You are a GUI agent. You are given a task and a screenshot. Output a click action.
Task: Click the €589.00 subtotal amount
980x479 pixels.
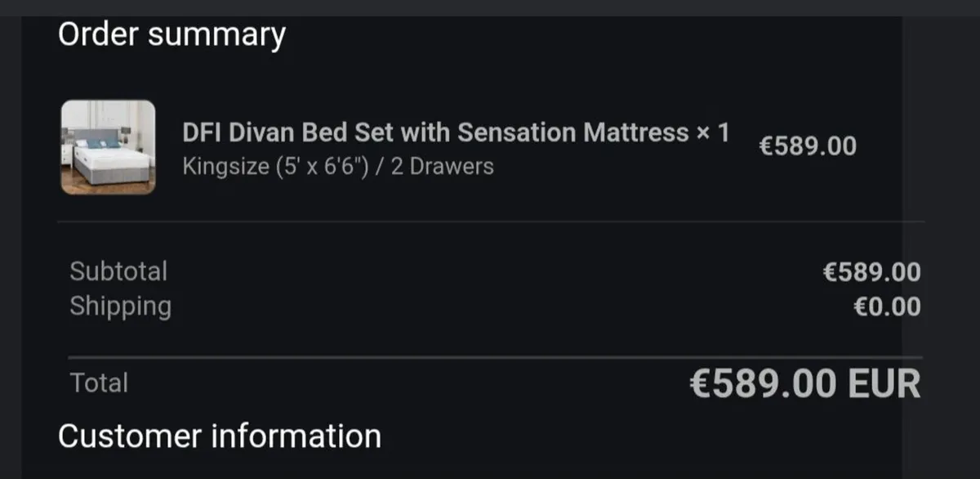click(871, 271)
